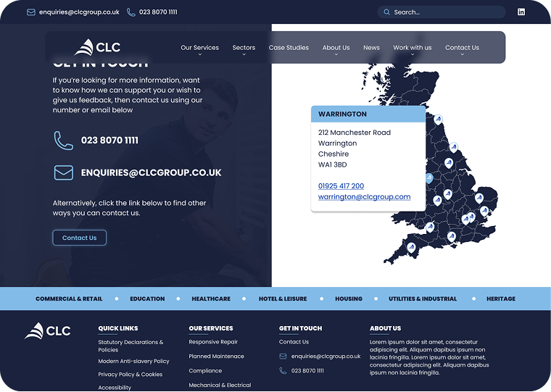Click the WA1 3BD postcode text
The image size is (551, 392).
tap(333, 164)
